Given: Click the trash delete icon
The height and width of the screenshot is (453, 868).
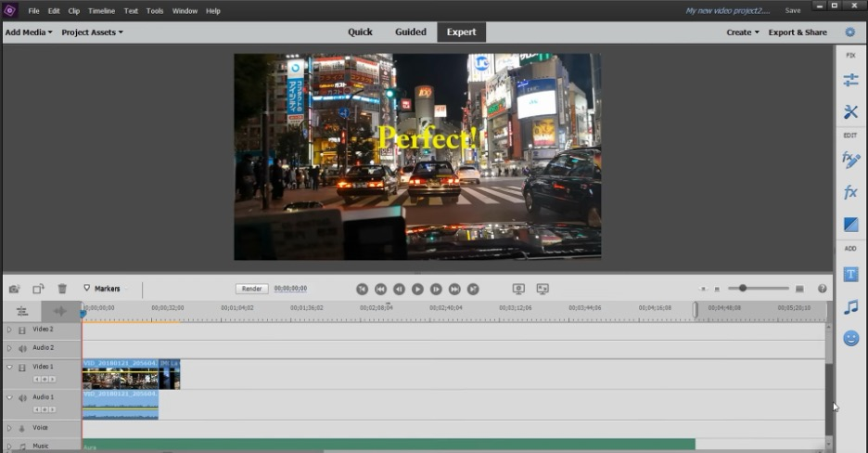Looking at the screenshot, I should 62,289.
